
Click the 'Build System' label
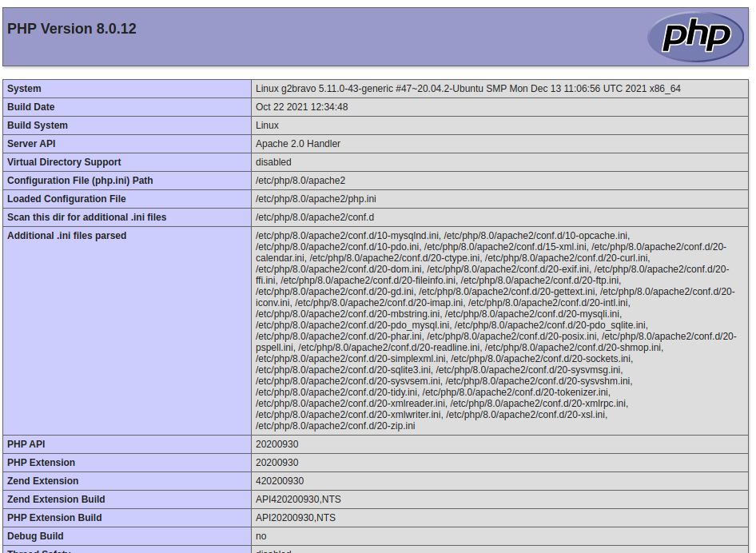click(37, 125)
